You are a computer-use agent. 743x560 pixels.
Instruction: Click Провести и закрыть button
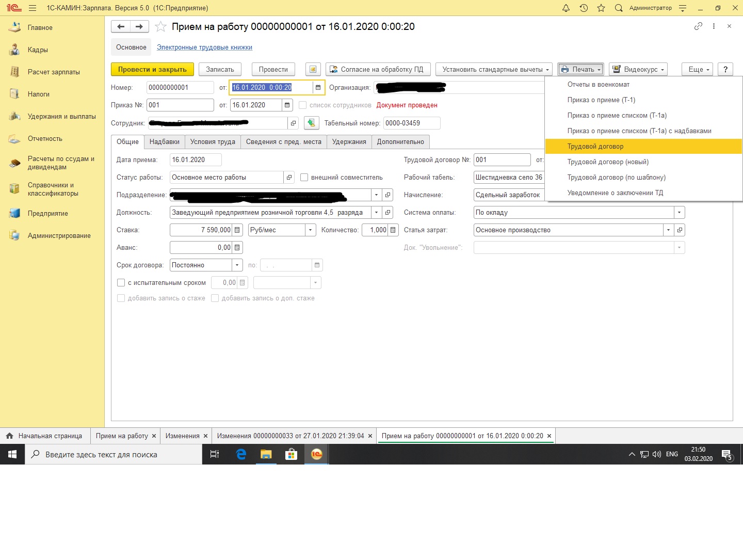pyautogui.click(x=152, y=70)
